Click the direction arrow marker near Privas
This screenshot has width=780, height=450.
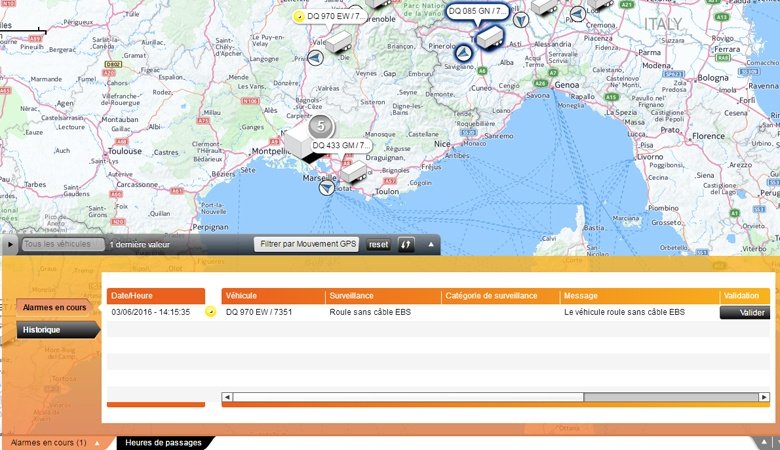pyautogui.click(x=315, y=58)
